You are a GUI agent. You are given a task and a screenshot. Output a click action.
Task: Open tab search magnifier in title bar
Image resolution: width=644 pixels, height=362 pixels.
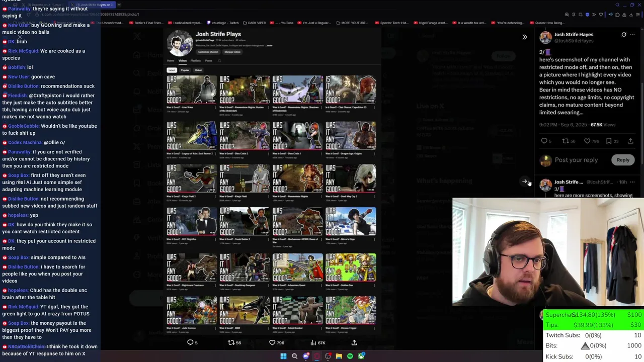click(617, 5)
